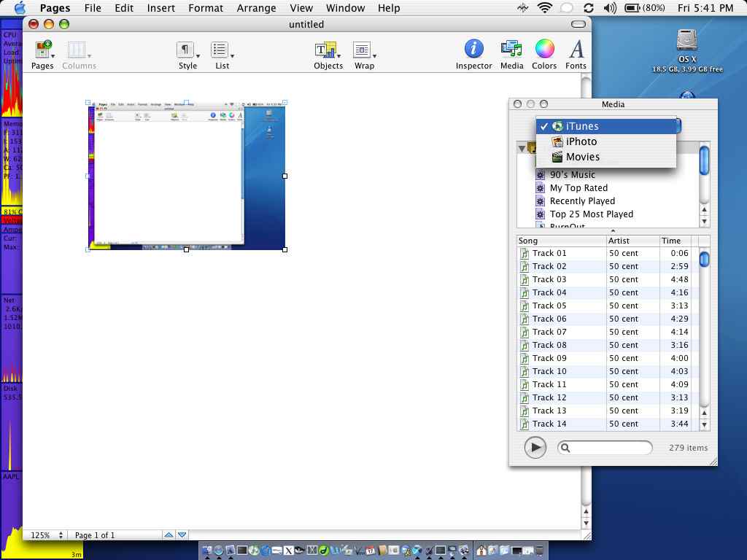This screenshot has height=560, width=747.
Task: Select the Top 25 Most Played playlist
Action: pyautogui.click(x=591, y=214)
